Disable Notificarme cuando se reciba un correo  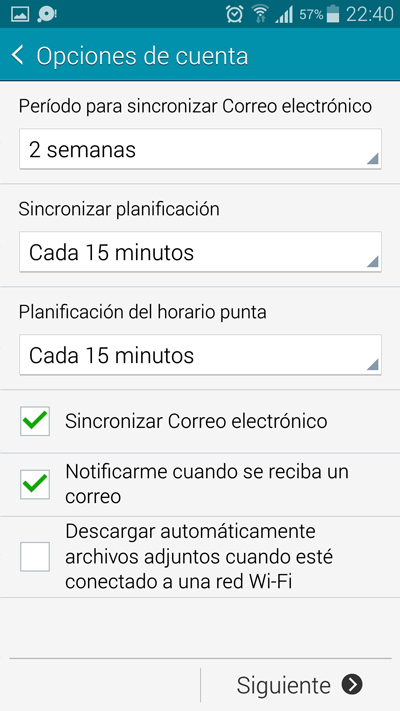click(x=35, y=484)
